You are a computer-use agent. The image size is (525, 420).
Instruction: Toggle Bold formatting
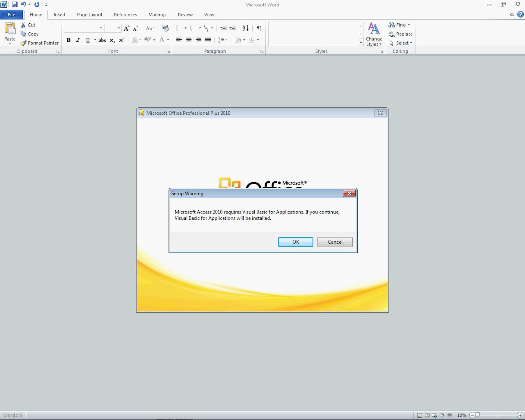[69, 40]
